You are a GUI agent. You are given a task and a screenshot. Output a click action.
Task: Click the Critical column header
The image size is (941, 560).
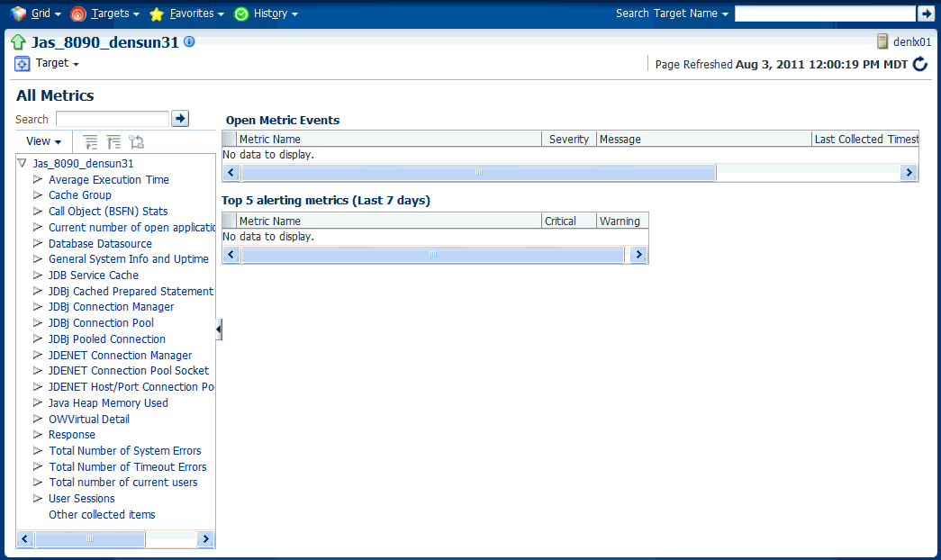coord(569,221)
